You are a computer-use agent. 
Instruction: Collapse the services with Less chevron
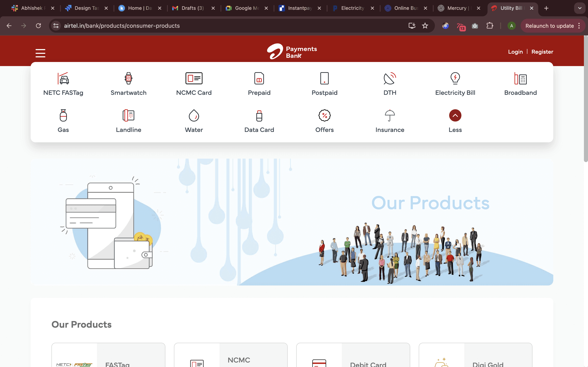[455, 116]
